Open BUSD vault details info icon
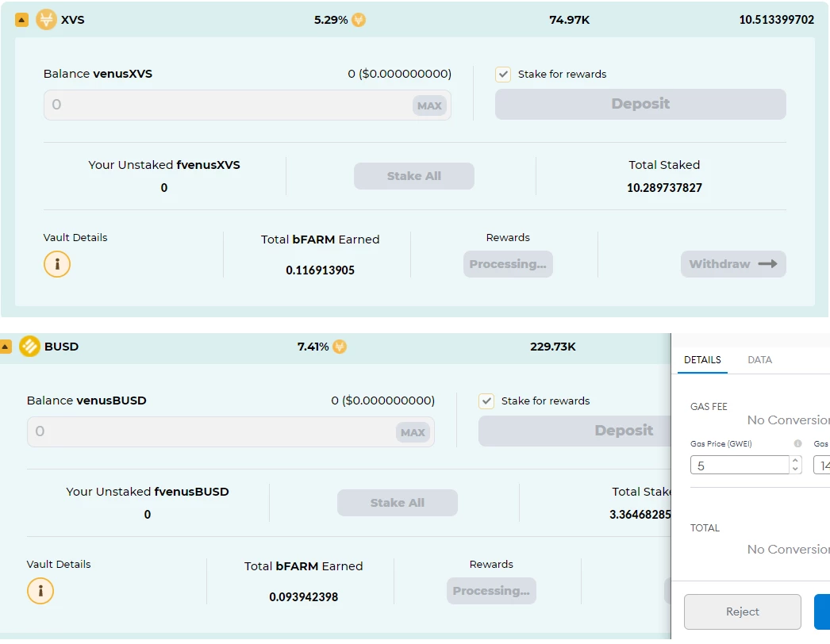830x644 pixels. 40,591
